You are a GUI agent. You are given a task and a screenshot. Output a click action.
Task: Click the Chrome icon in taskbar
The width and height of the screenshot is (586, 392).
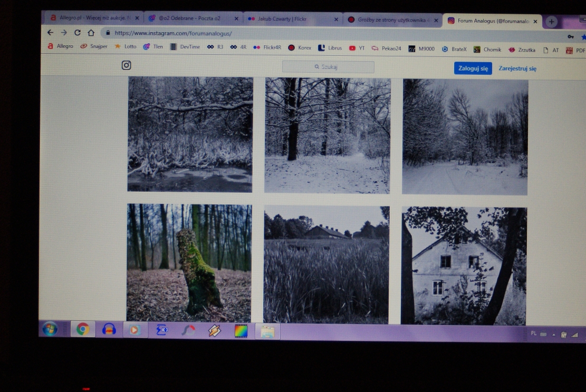coord(83,330)
